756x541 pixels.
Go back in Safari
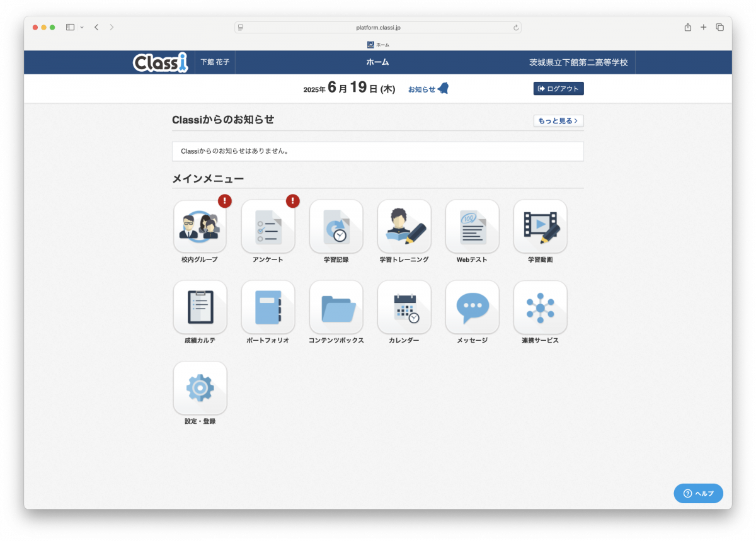pyautogui.click(x=96, y=27)
